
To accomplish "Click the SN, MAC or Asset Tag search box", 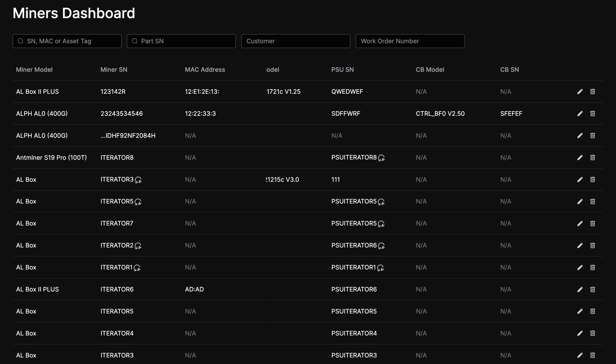I will [x=67, y=41].
